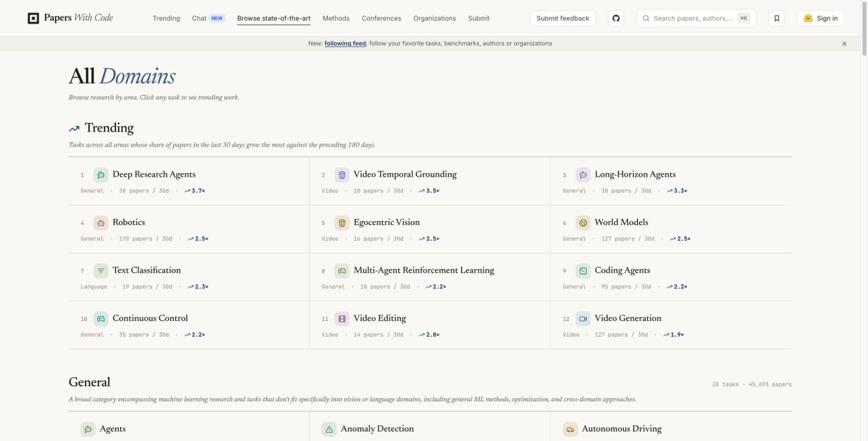Click the Agents task icon
Viewport: 868px width, 441px height.
tap(88, 429)
